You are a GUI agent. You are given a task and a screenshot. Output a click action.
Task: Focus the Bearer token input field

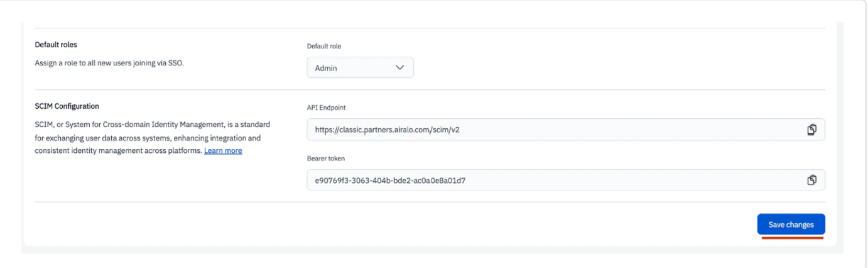coord(565,180)
